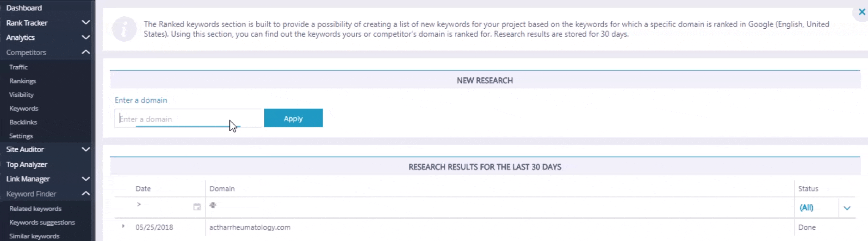Expand the Rank Tracker menu
The image size is (868, 241).
86,22
